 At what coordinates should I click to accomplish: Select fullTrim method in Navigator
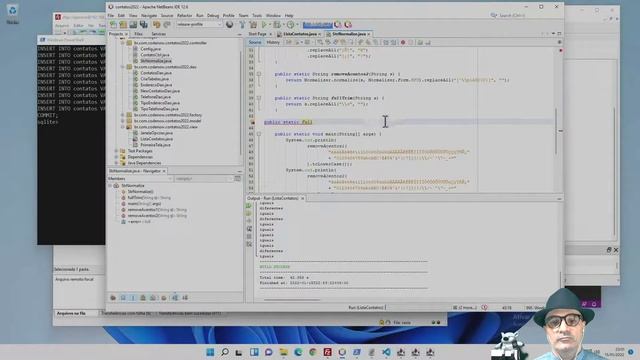tap(149, 198)
